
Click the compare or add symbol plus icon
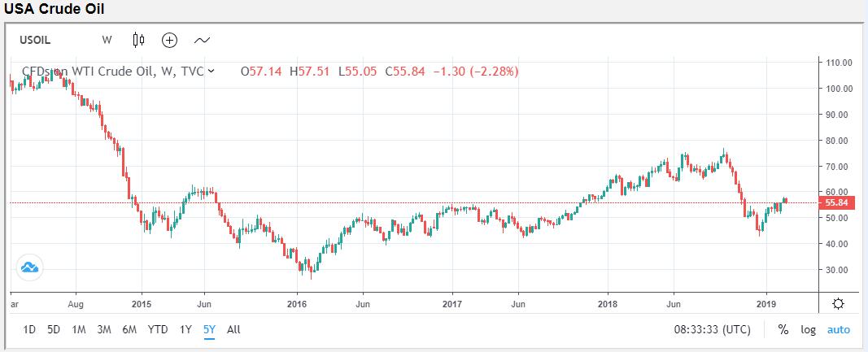(x=169, y=39)
